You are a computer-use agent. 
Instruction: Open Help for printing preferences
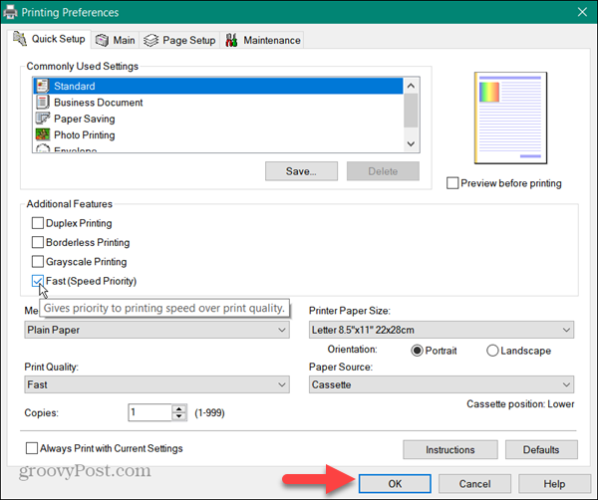[x=554, y=484]
